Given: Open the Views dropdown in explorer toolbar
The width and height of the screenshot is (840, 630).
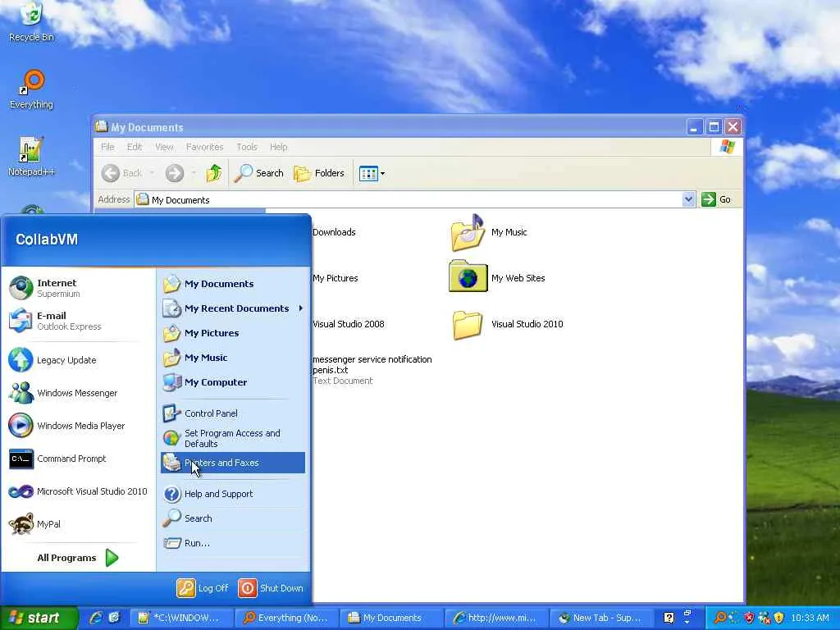Looking at the screenshot, I should pos(382,174).
